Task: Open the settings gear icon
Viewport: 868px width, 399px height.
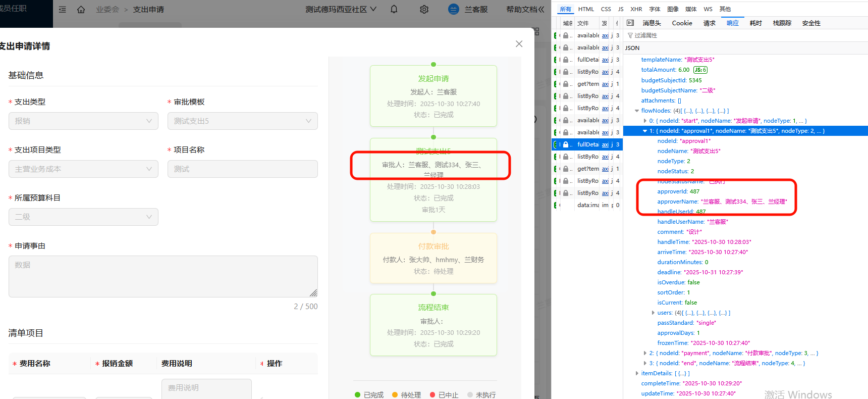Action: pyautogui.click(x=424, y=9)
